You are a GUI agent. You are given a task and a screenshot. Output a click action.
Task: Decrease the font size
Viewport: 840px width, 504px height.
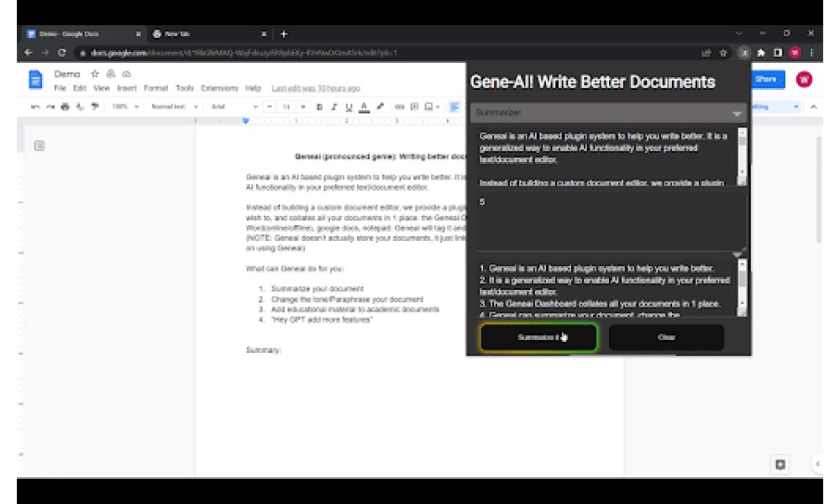pyautogui.click(x=270, y=107)
